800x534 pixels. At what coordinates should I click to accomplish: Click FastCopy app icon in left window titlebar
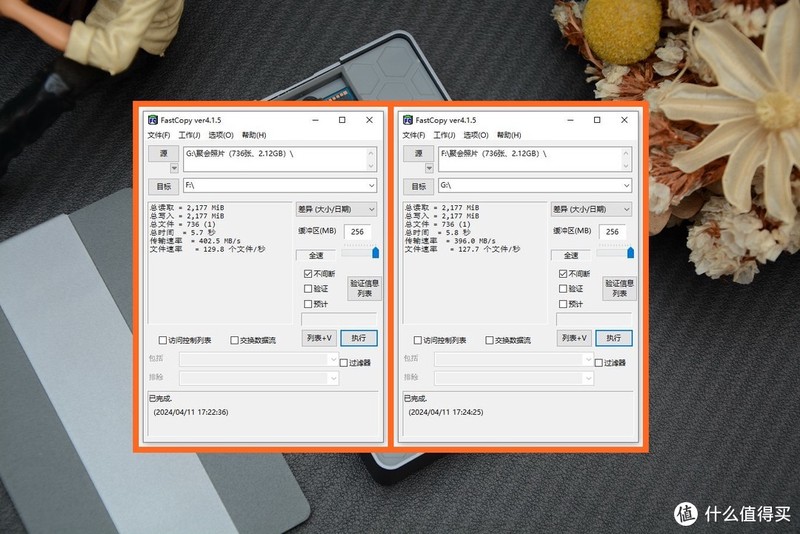click(x=153, y=120)
